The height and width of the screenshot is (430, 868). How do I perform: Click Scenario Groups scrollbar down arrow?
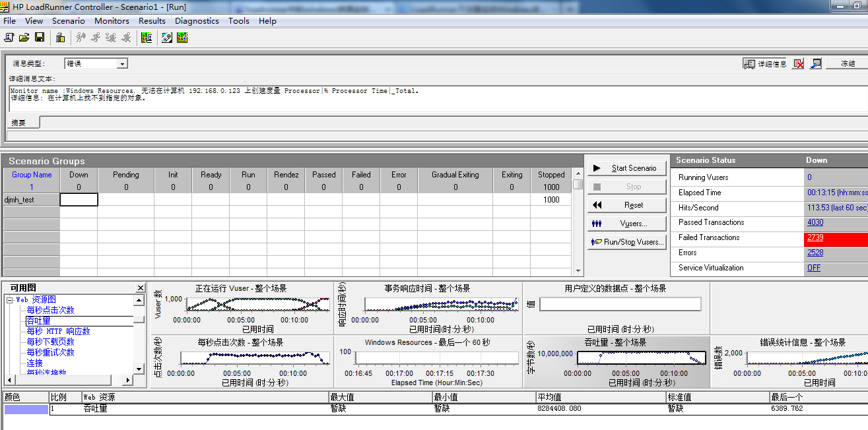[578, 271]
